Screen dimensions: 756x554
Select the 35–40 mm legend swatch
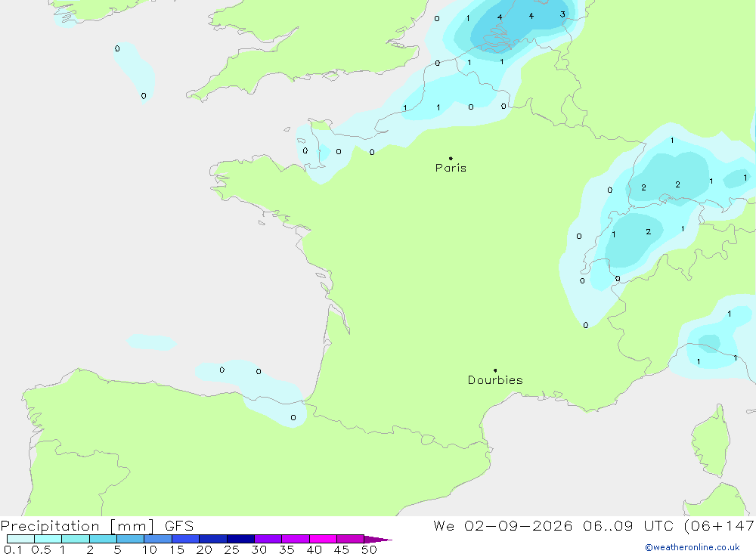tap(296, 539)
